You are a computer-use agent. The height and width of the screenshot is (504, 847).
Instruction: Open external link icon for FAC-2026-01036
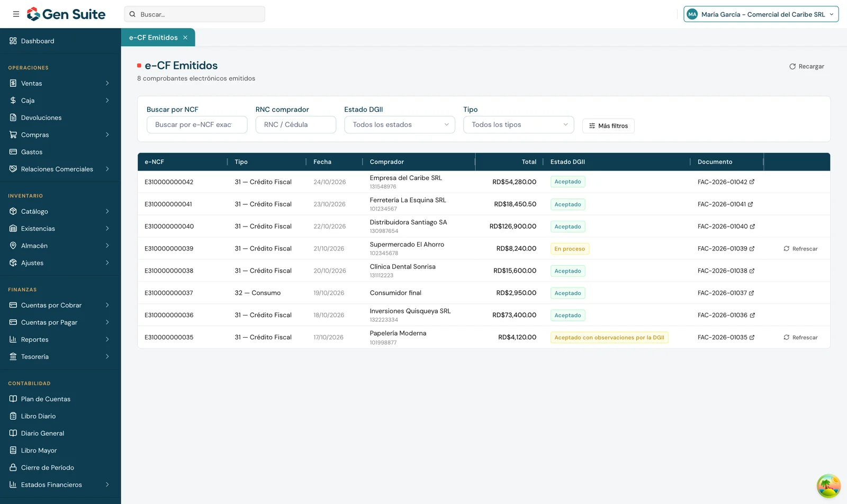click(752, 315)
